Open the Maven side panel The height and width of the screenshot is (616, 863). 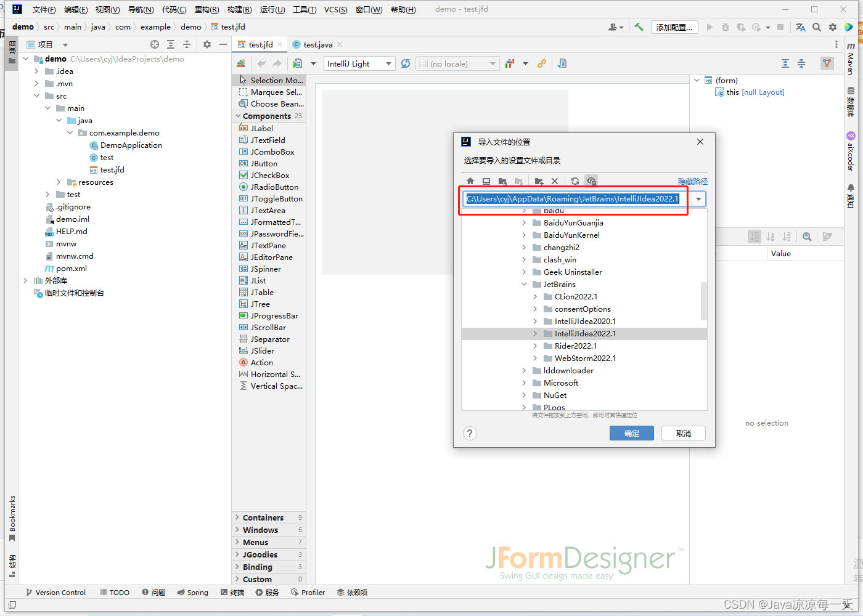click(x=851, y=59)
